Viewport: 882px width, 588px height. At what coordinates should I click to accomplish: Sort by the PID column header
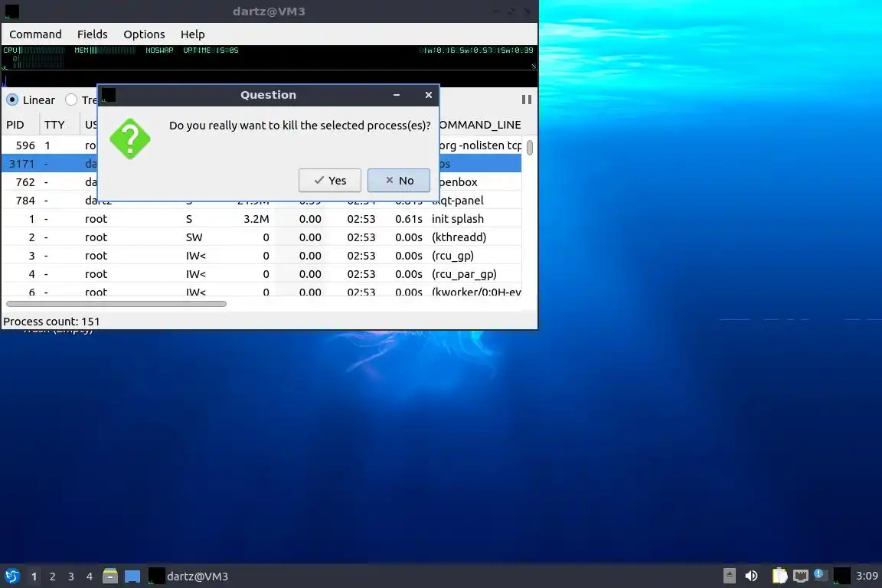(20, 125)
